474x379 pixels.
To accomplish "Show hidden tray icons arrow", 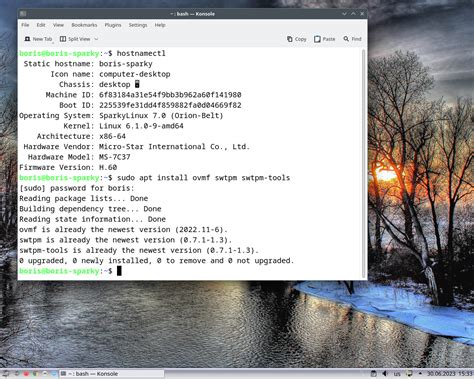I will (x=420, y=374).
